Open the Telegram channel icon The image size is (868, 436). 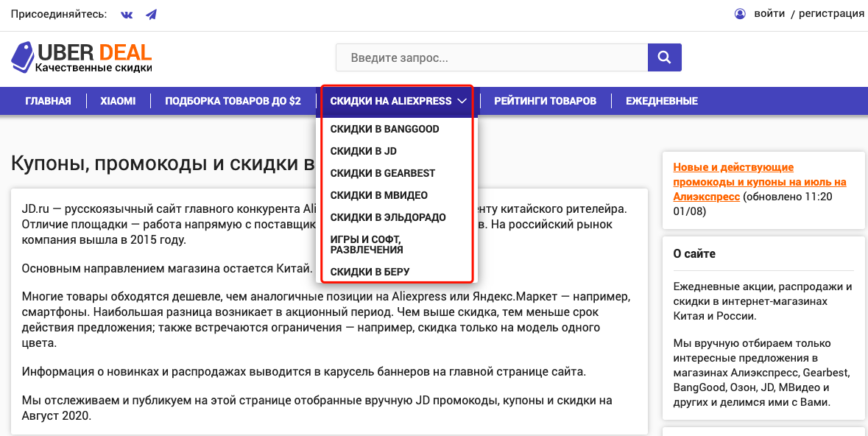point(151,15)
